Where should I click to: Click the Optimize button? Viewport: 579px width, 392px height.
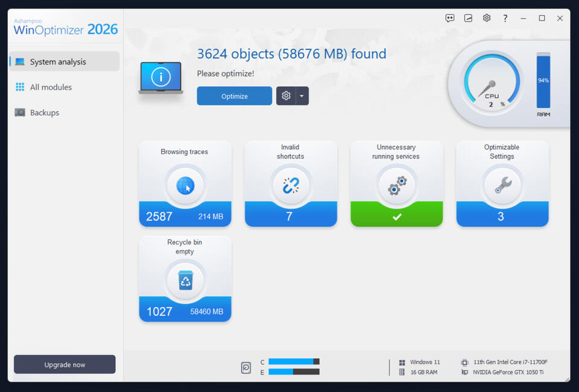click(x=234, y=95)
